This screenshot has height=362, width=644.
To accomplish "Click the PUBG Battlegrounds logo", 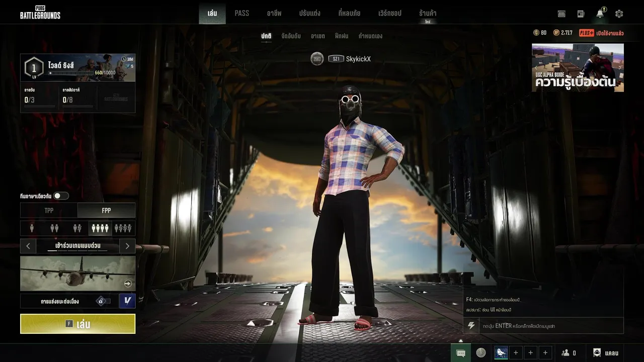I will 40,12.
